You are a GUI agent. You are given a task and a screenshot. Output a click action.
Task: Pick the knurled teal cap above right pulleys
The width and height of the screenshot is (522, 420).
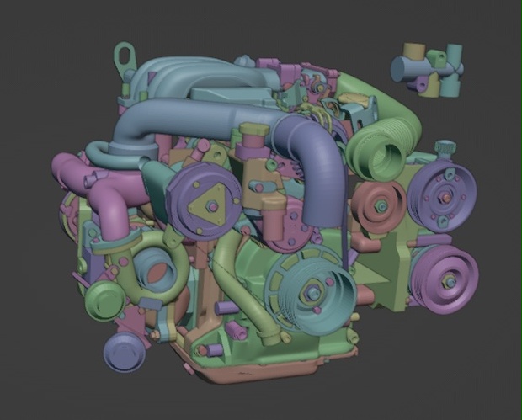tap(445, 148)
